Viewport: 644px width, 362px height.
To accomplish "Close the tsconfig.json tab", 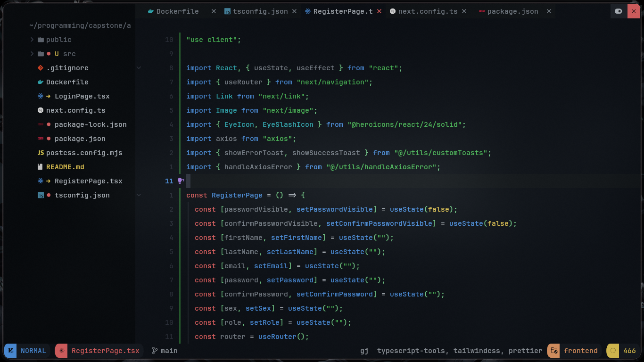I will pyautogui.click(x=295, y=11).
